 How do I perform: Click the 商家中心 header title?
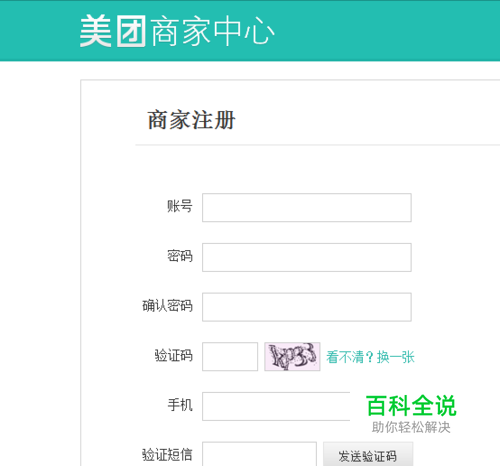click(213, 32)
